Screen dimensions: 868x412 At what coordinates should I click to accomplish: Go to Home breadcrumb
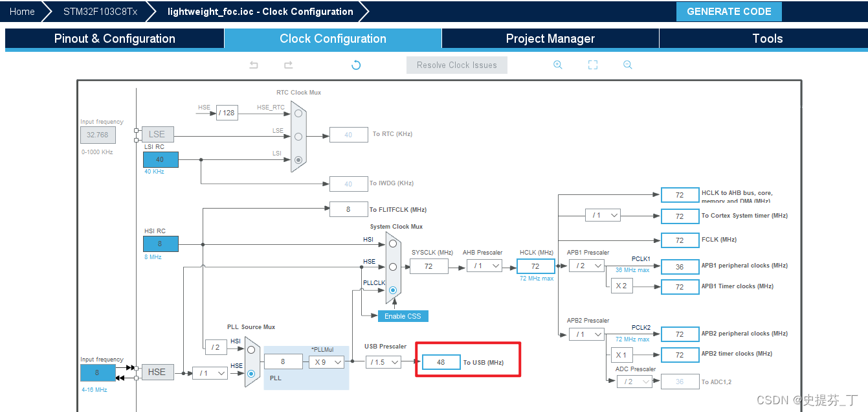pyautogui.click(x=22, y=11)
